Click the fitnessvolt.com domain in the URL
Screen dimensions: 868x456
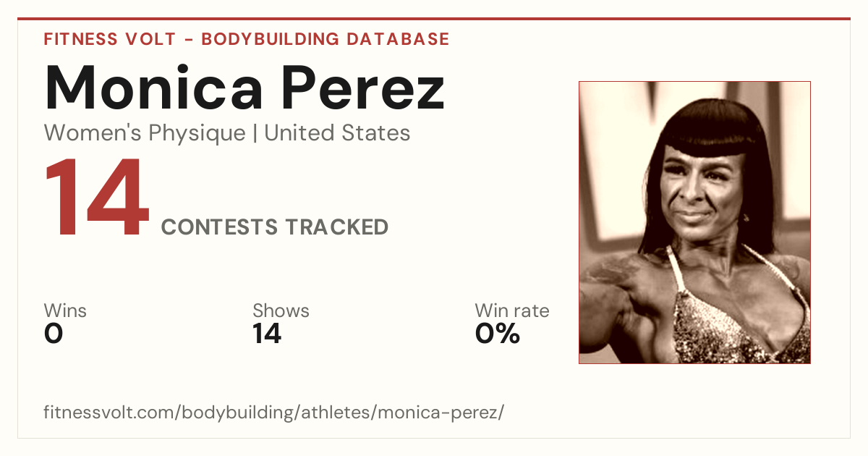point(111,413)
